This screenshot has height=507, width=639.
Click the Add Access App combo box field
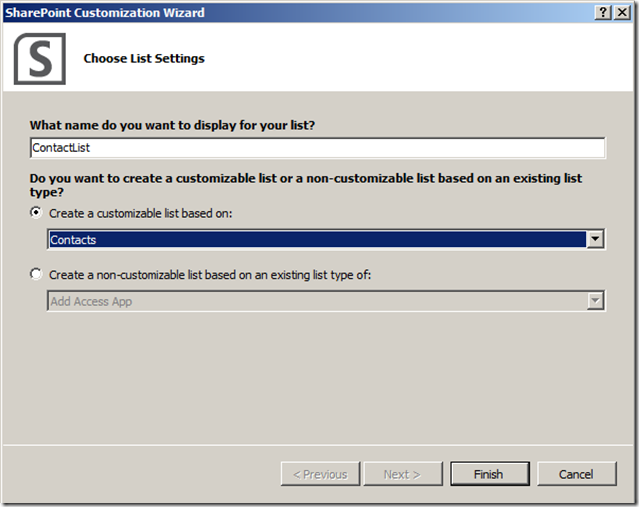pyautogui.click(x=316, y=301)
